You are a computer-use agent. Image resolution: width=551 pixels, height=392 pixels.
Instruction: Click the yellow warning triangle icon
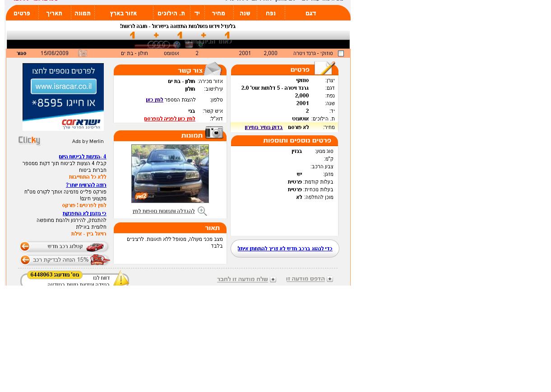click(x=120, y=279)
